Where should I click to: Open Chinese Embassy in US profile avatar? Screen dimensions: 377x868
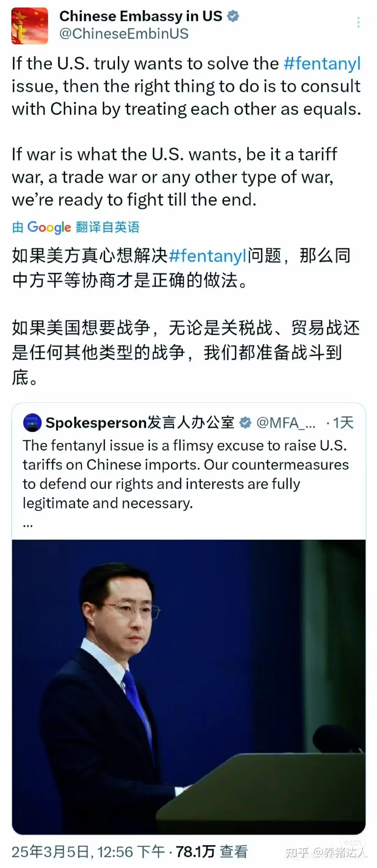pos(30,26)
